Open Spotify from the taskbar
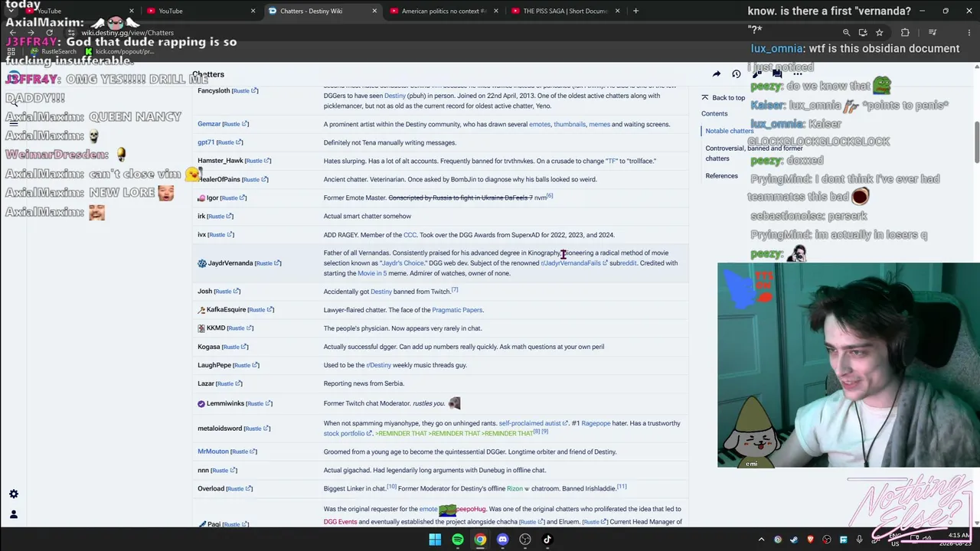Image resolution: width=980 pixels, height=551 pixels. point(457,540)
